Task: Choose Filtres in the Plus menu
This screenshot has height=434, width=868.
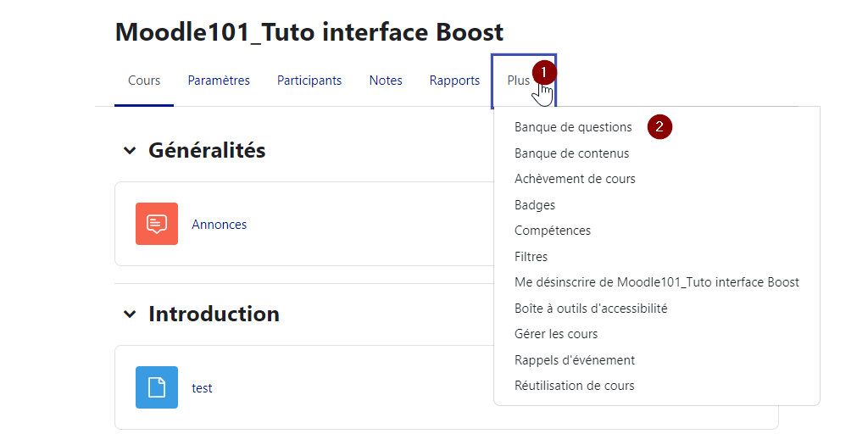Action: coord(531,257)
